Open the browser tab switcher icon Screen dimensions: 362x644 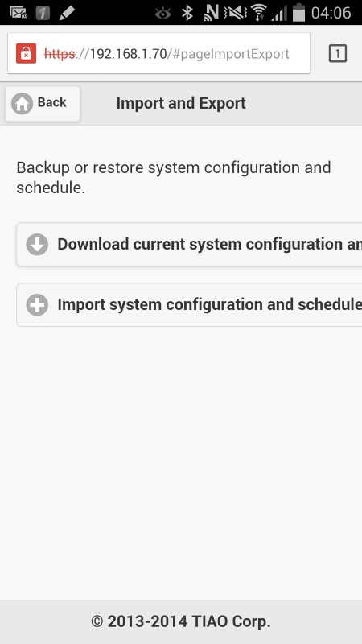pos(338,53)
